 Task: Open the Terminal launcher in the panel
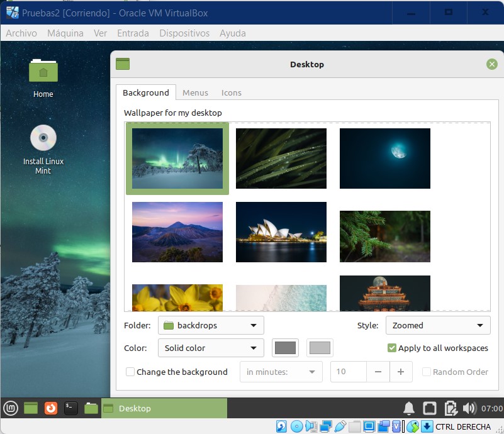[x=71, y=408]
